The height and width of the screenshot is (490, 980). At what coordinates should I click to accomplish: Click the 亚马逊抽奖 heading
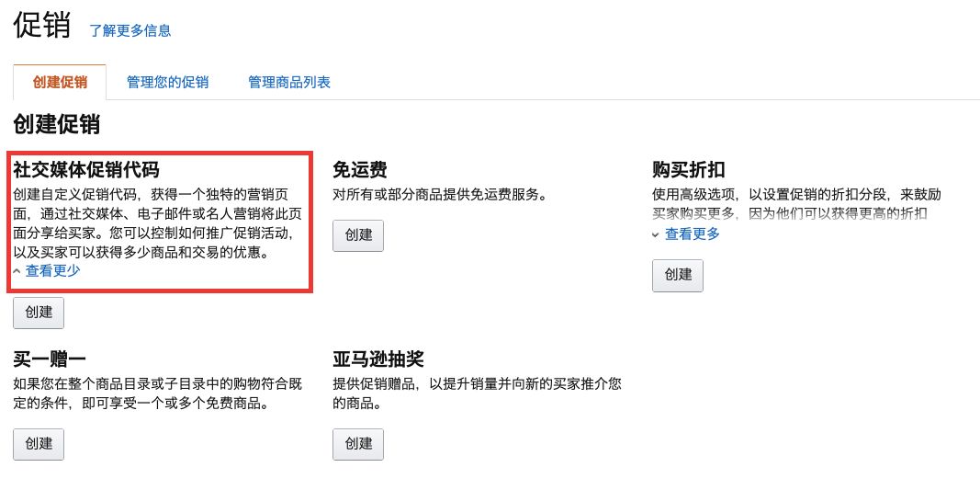tap(377, 358)
